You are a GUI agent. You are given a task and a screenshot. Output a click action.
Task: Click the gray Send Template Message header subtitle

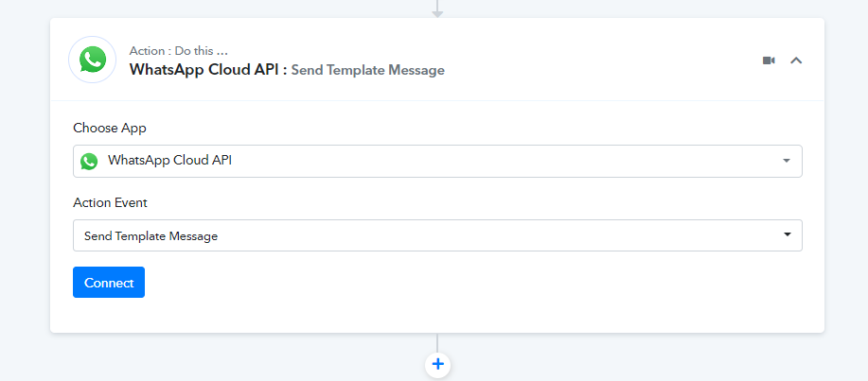[x=367, y=70]
